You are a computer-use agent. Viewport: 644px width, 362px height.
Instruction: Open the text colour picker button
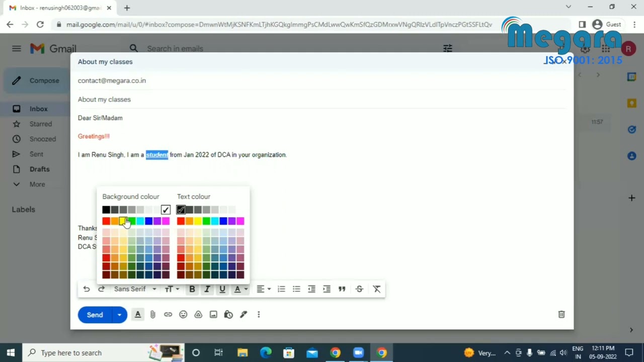[x=240, y=289]
